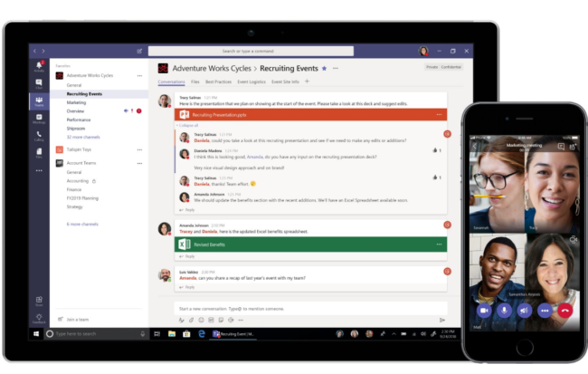
Task: Favorite the Recruiting Events channel star
Action: (325, 68)
